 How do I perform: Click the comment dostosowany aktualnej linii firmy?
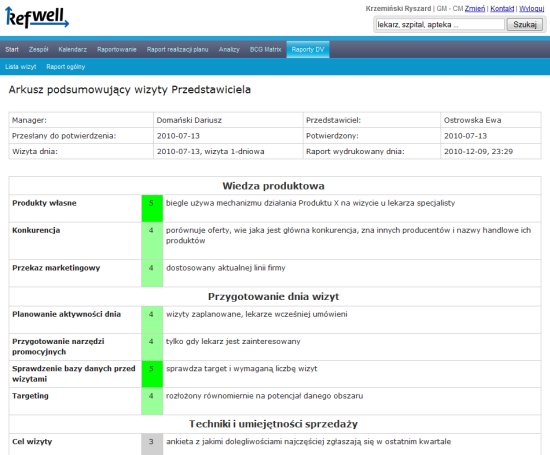[x=226, y=268]
